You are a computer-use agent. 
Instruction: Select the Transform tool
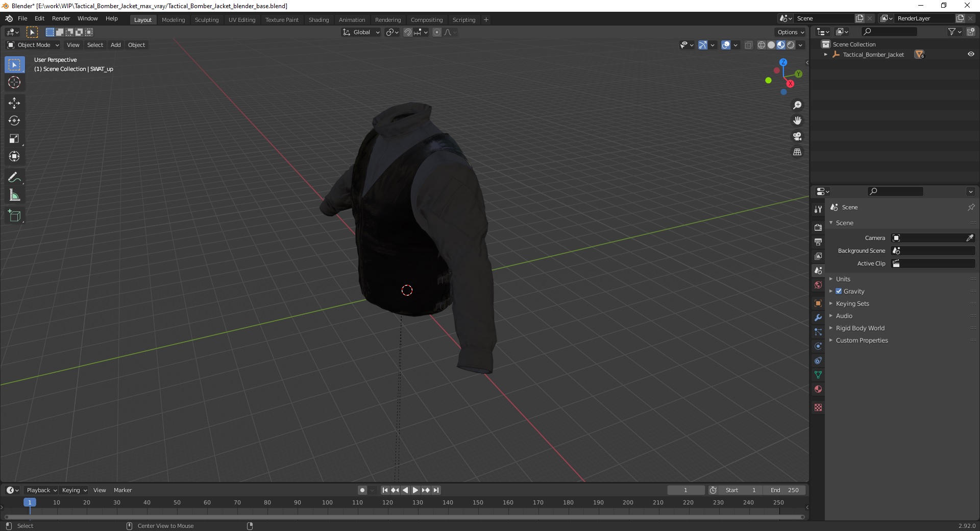tap(14, 156)
